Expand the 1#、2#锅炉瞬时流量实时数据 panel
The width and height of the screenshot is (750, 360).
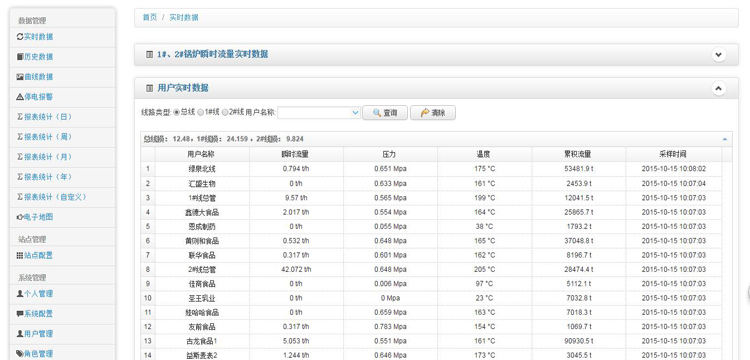click(x=718, y=55)
